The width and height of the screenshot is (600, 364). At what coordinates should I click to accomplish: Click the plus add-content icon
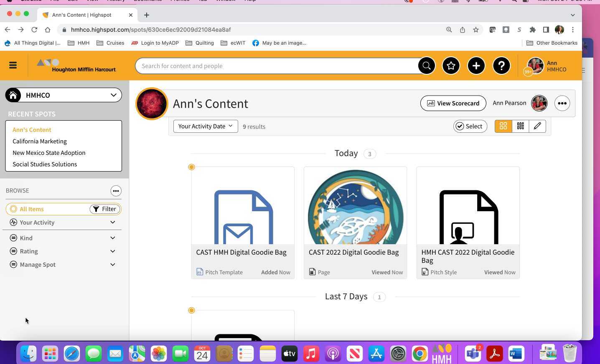476,66
